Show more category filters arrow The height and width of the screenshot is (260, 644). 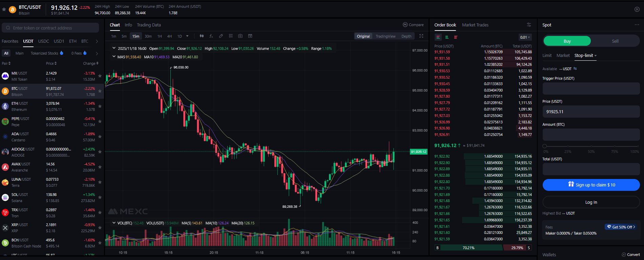(97, 53)
